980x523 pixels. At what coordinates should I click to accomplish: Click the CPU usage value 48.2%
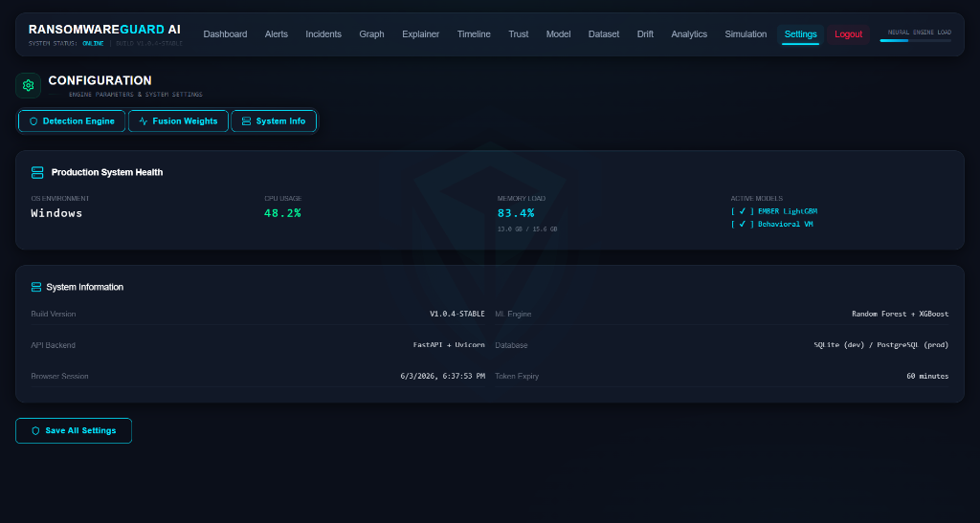[x=282, y=213]
